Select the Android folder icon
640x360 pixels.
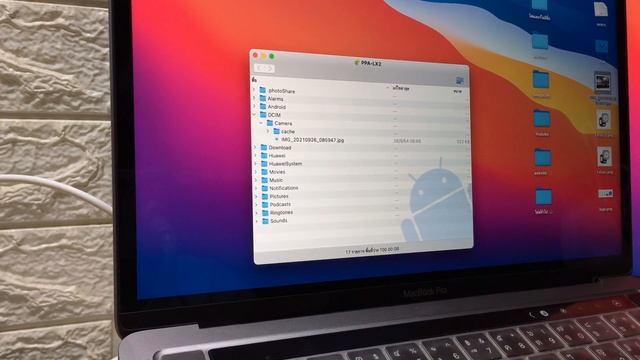coord(263,107)
